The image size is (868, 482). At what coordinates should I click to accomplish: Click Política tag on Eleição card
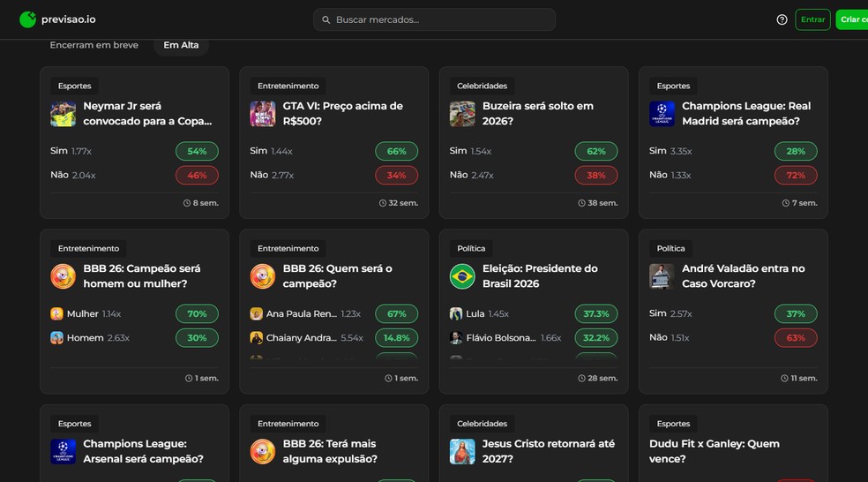(x=471, y=248)
